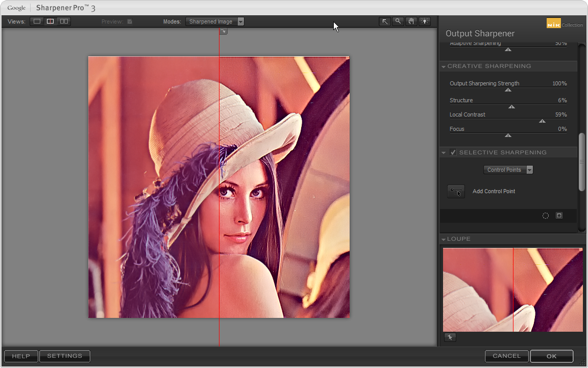This screenshot has height=368, width=588.
Task: Toggle the Preview checkbox
Action: pyautogui.click(x=130, y=21)
